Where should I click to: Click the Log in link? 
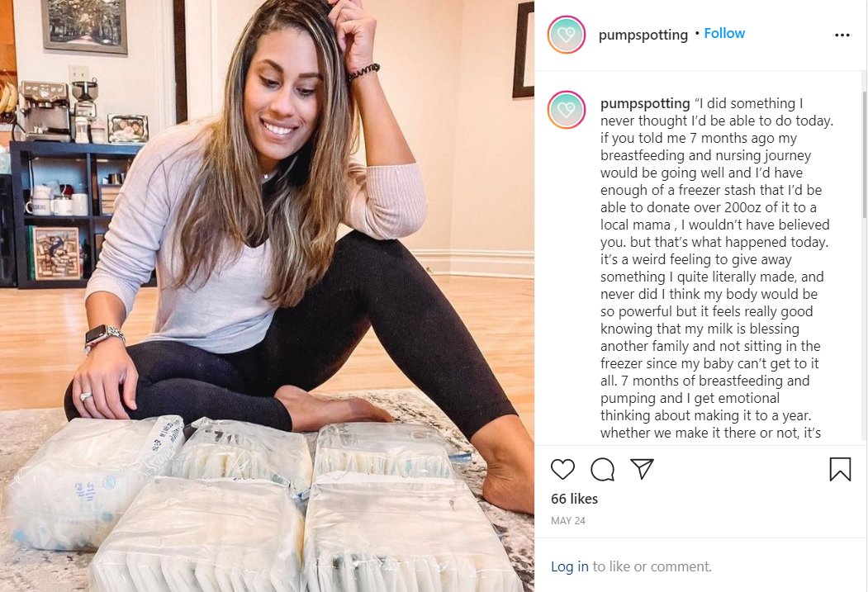(570, 566)
